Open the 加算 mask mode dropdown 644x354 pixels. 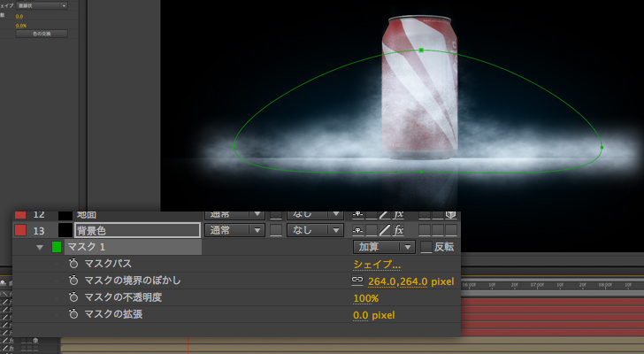(x=383, y=247)
